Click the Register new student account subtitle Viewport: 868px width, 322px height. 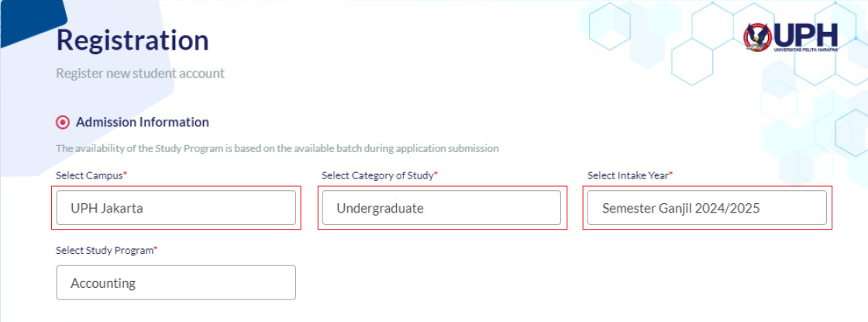tap(140, 73)
